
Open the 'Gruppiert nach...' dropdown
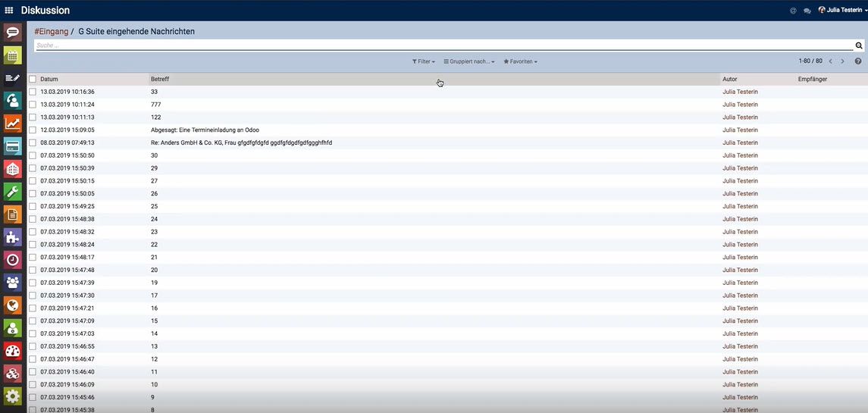tap(469, 61)
